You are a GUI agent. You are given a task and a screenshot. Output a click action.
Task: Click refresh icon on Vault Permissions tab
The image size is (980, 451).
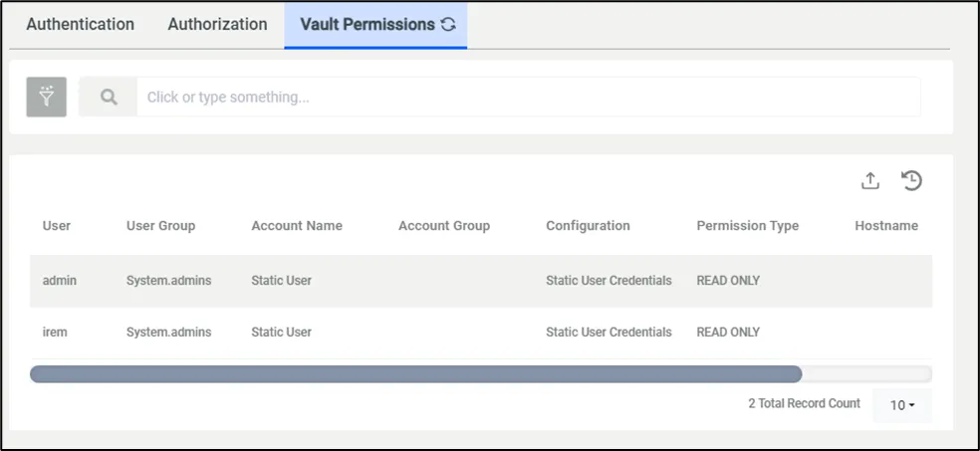(x=448, y=25)
